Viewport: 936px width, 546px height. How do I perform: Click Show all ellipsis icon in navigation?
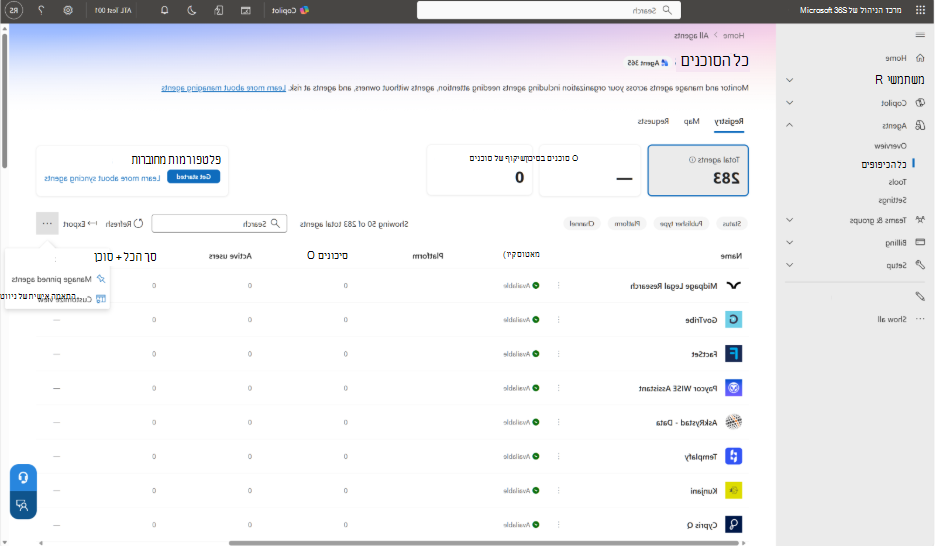coord(920,319)
